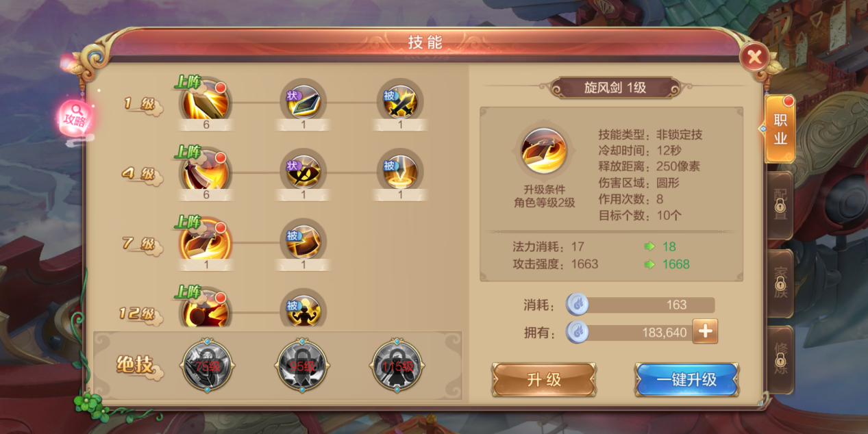Tap the locked level 115 ultimate skill
This screenshot has width=868, height=434.
[397, 366]
